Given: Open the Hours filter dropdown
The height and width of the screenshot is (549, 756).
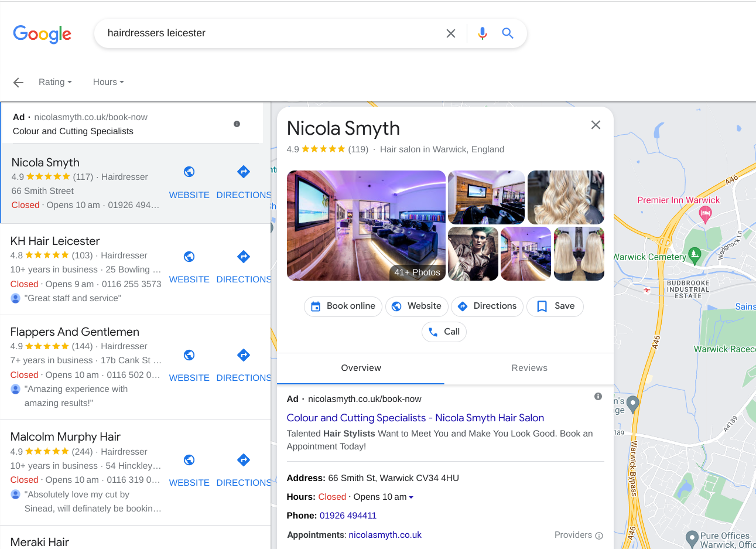Looking at the screenshot, I should (x=108, y=82).
